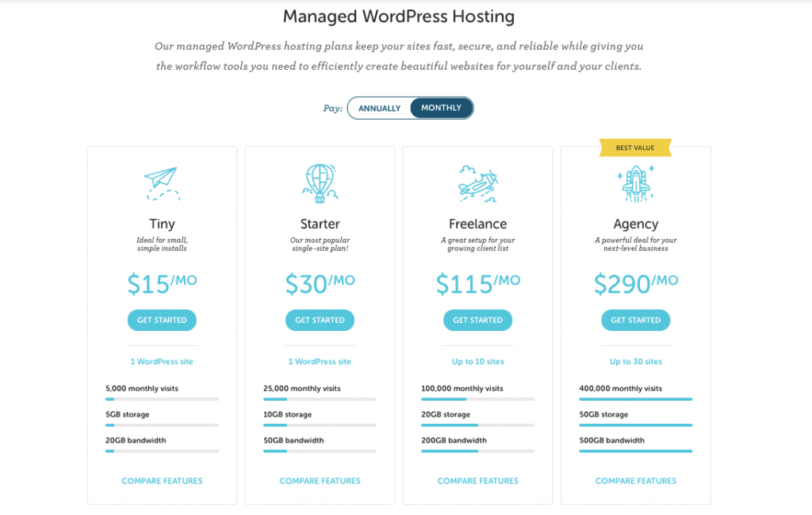Get started with the Starter plan
Image resolution: width=812 pixels, height=515 pixels.
click(x=320, y=321)
